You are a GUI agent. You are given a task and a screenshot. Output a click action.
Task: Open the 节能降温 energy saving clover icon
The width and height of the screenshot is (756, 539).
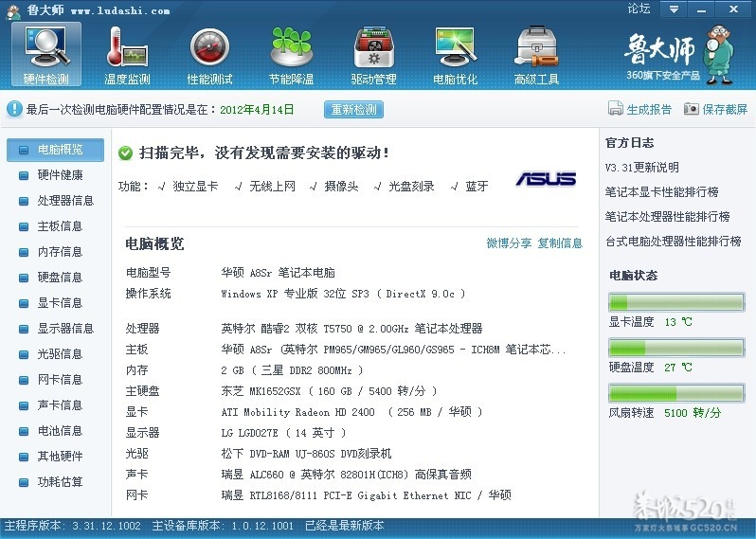292,55
